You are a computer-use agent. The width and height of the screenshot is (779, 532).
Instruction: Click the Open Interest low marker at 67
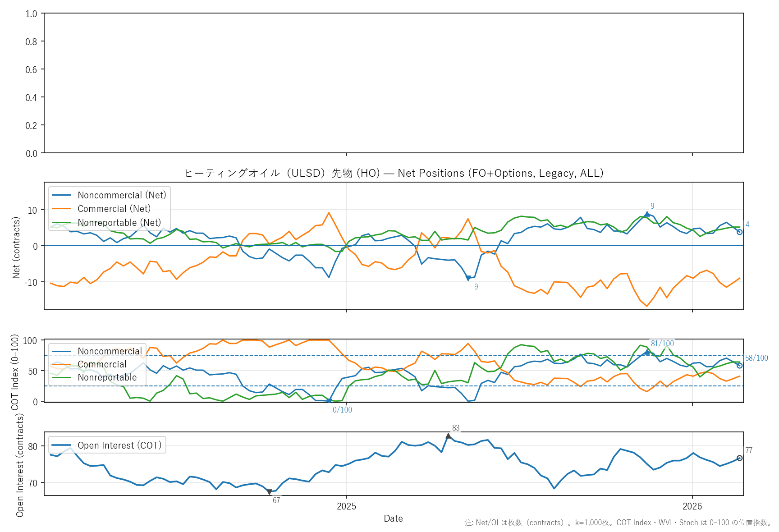(x=269, y=492)
